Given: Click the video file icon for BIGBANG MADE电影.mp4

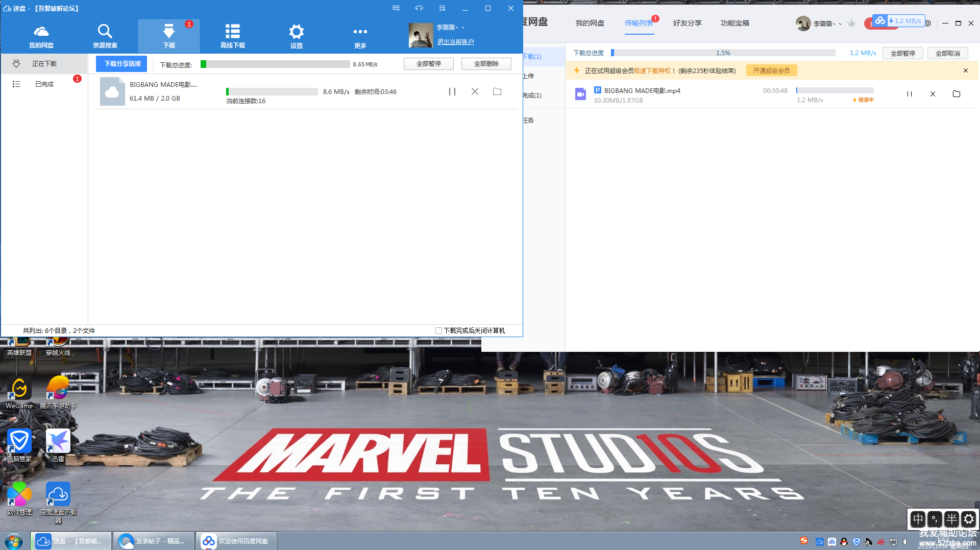Looking at the screenshot, I should coord(580,94).
